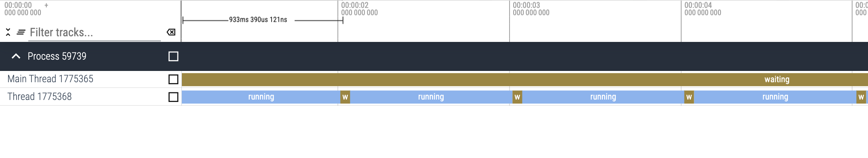Image resolution: width=868 pixels, height=158 pixels.
Task: Tick the Process 59739 checkbox
Action: pyautogui.click(x=173, y=56)
